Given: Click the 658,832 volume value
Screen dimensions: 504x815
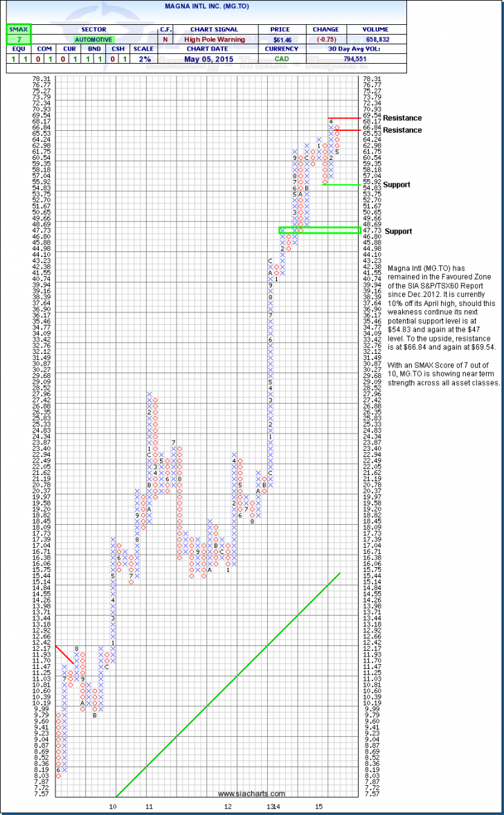Looking at the screenshot, I should [x=374, y=39].
